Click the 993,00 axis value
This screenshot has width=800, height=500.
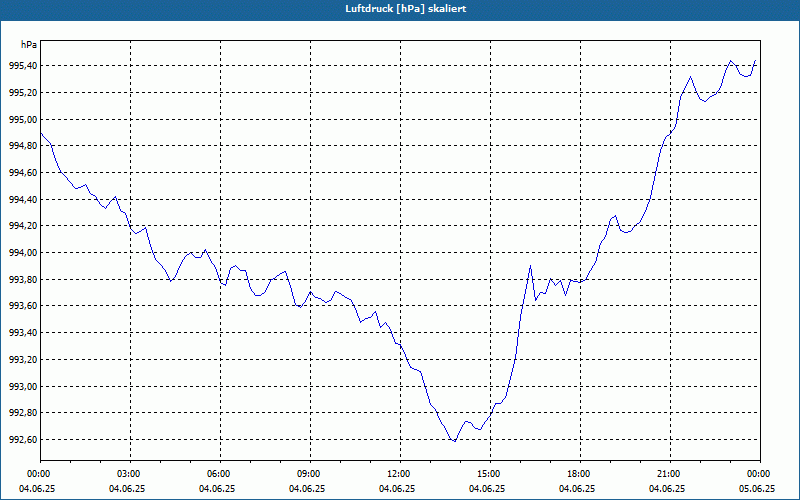pos(23,386)
